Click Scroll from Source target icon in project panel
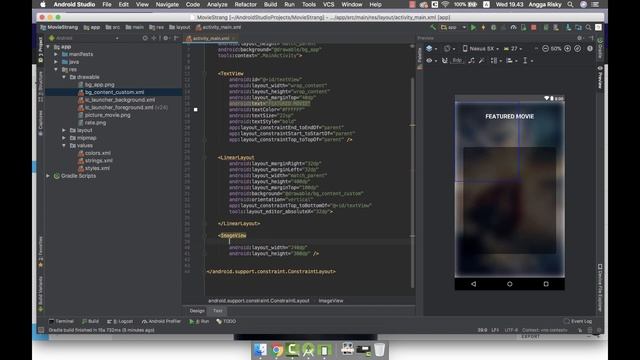This screenshot has width=640, height=360. point(145,38)
